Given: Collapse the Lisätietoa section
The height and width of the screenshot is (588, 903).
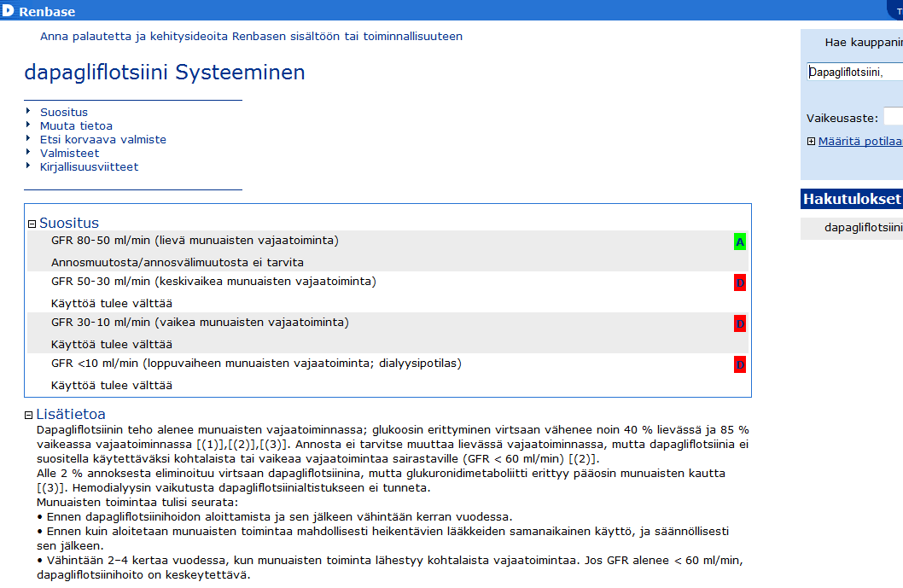Looking at the screenshot, I should click(29, 416).
